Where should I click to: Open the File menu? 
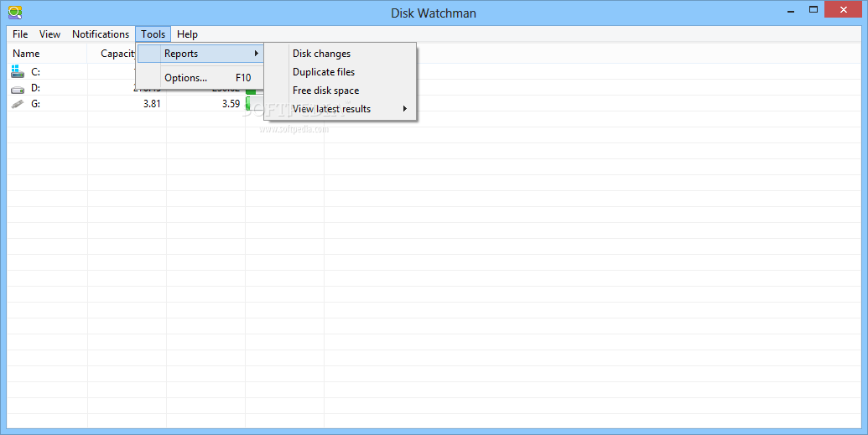(x=20, y=34)
